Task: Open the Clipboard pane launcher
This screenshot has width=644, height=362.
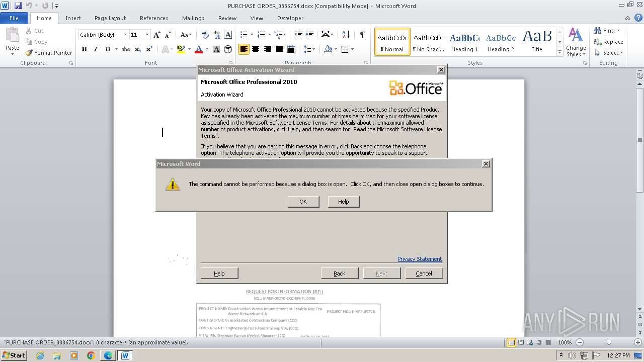Action: click(x=71, y=63)
